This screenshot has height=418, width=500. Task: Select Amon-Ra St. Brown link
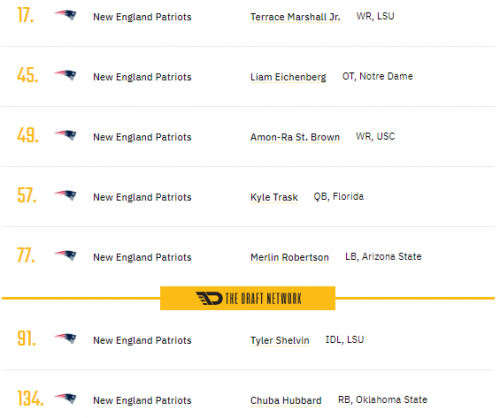tap(295, 137)
